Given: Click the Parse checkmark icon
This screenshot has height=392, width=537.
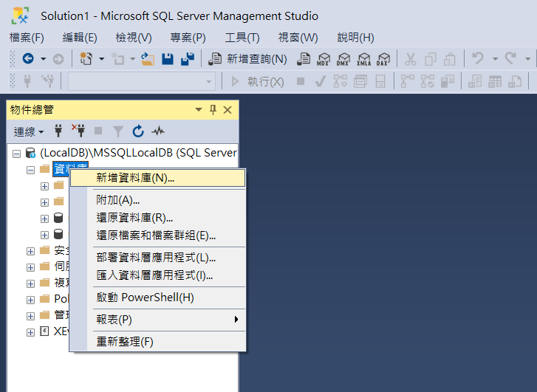Looking at the screenshot, I should tap(321, 81).
